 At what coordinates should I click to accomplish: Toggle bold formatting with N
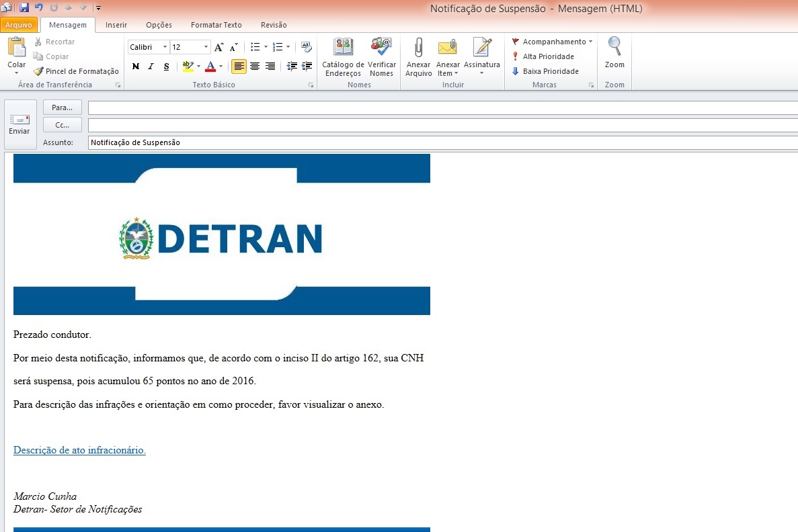tap(134, 66)
